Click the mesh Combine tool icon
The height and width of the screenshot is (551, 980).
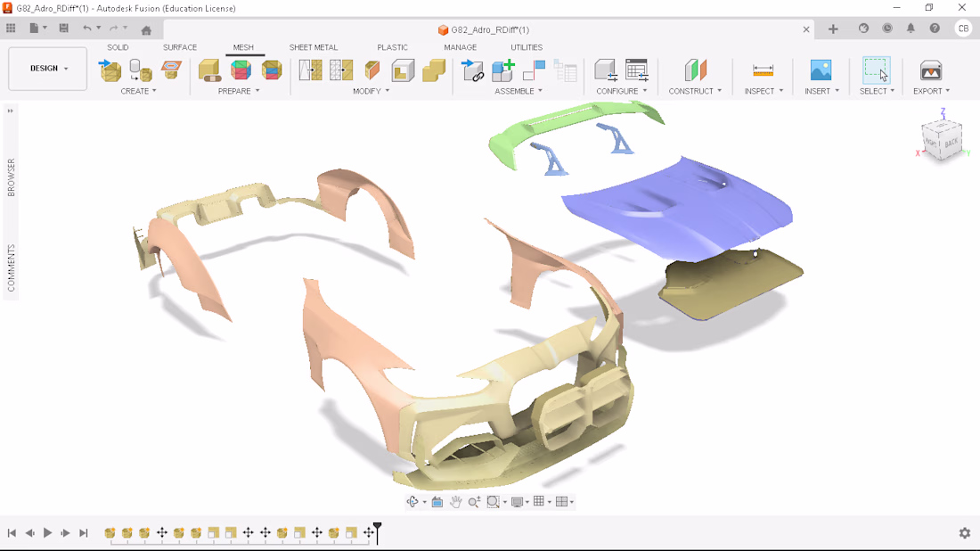434,70
